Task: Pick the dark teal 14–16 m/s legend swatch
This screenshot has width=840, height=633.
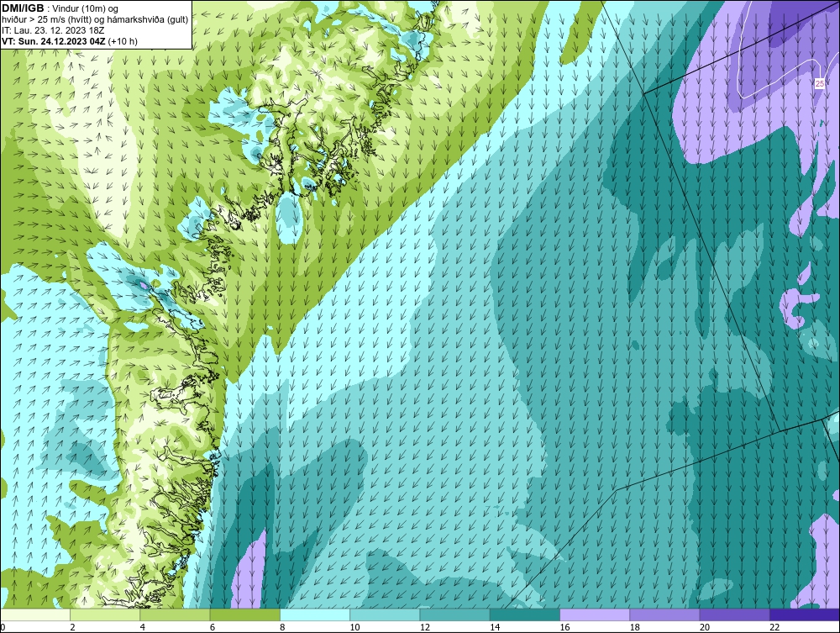Action: coord(525,615)
